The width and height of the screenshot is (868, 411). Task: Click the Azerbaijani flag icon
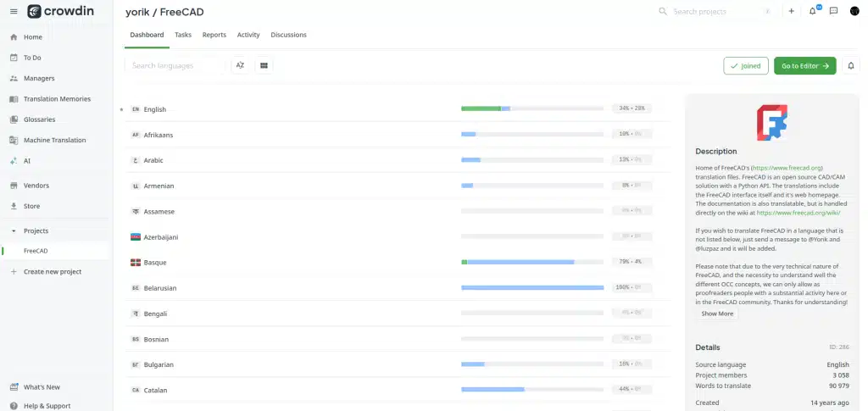tap(136, 236)
